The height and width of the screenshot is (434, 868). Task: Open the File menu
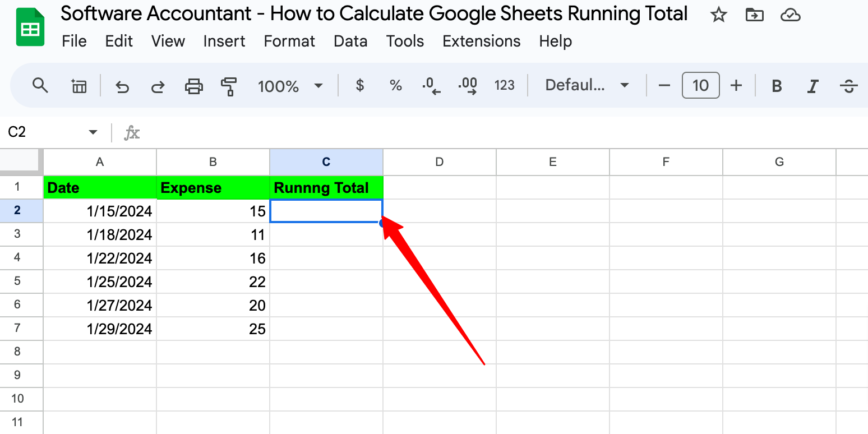point(74,41)
